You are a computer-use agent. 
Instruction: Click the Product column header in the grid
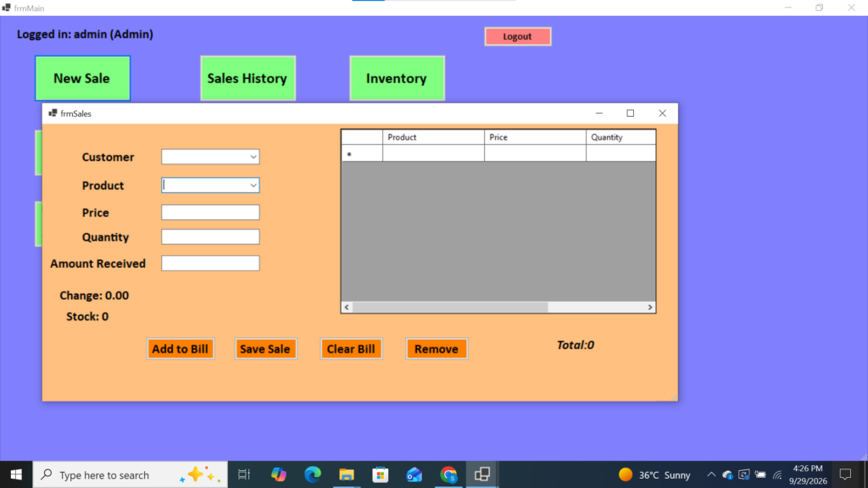pyautogui.click(x=433, y=137)
